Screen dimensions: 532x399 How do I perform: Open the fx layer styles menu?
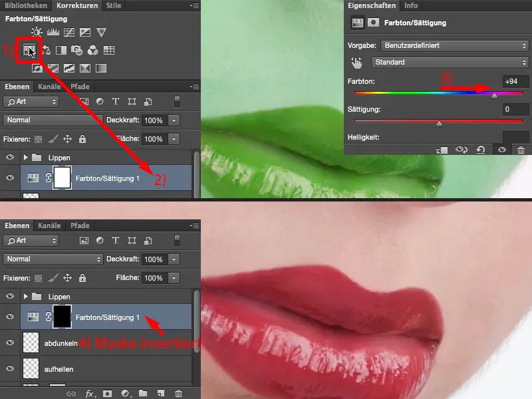point(90,394)
